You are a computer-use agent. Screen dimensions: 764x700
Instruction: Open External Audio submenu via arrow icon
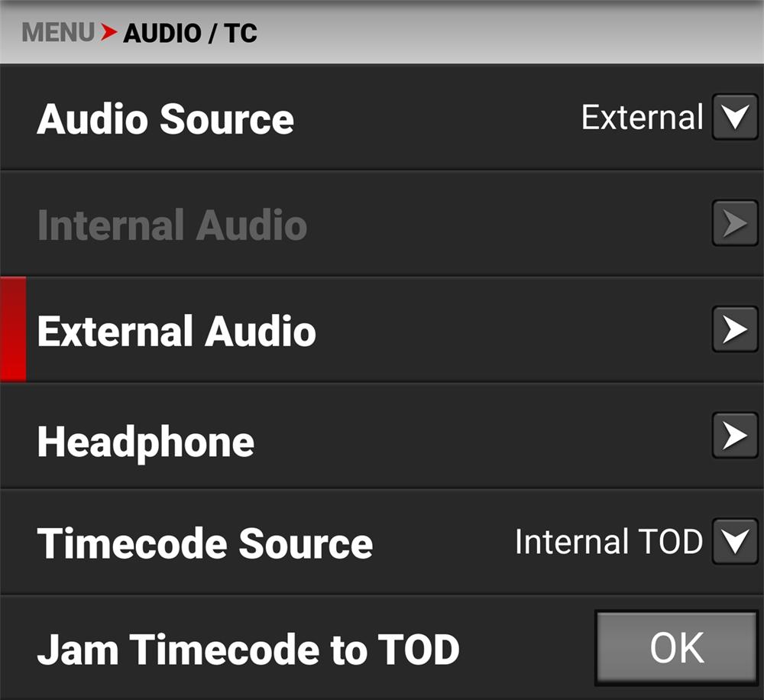pyautogui.click(x=735, y=329)
